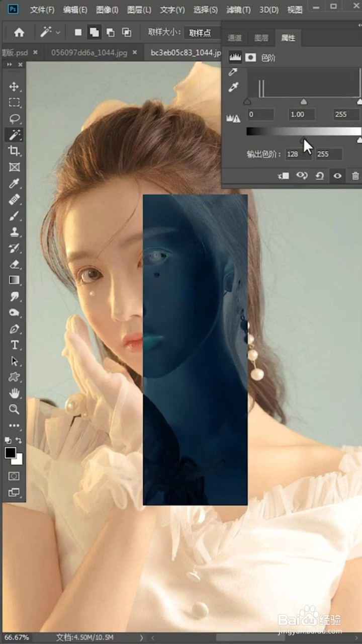Go to the Home screen icon
The width and height of the screenshot is (362, 644).
(x=19, y=32)
